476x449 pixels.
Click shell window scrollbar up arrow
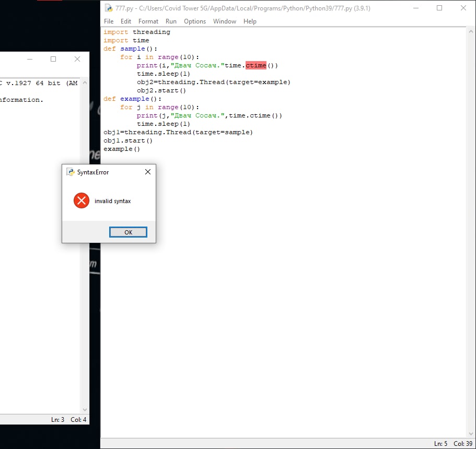85,82
